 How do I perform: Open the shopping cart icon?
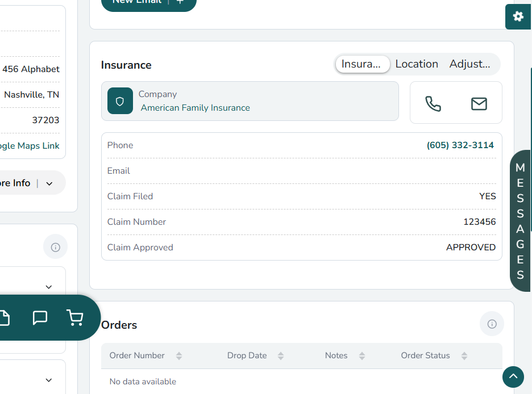click(x=75, y=318)
